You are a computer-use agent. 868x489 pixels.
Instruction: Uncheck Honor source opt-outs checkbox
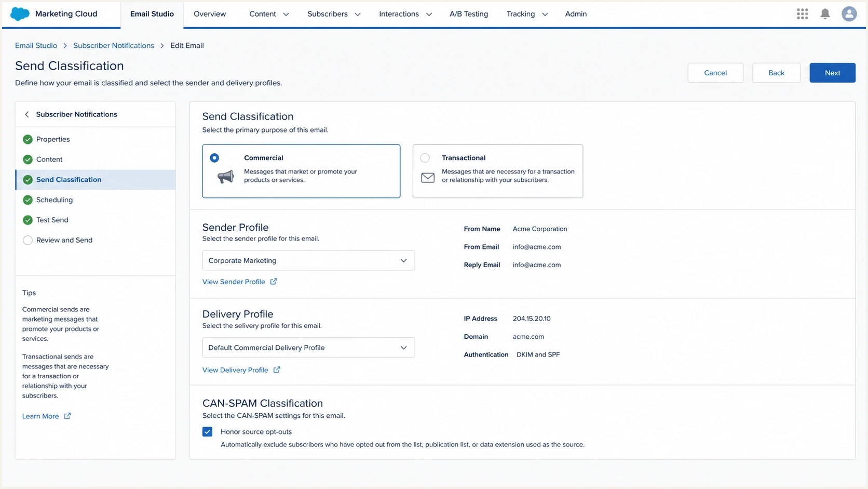pos(208,432)
